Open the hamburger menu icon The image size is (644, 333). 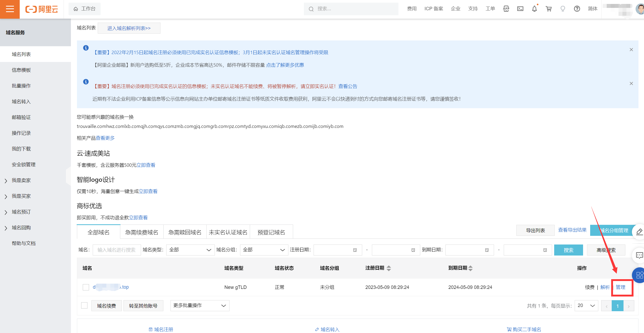click(10, 9)
